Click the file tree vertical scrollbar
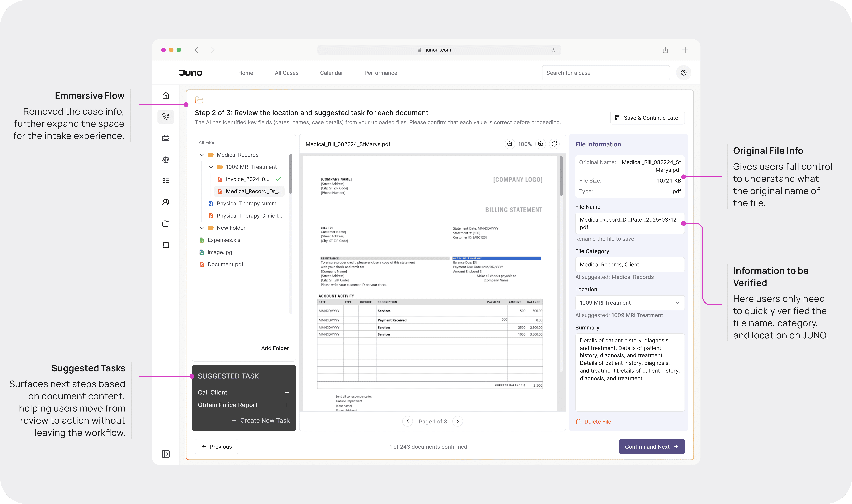 tap(291, 174)
